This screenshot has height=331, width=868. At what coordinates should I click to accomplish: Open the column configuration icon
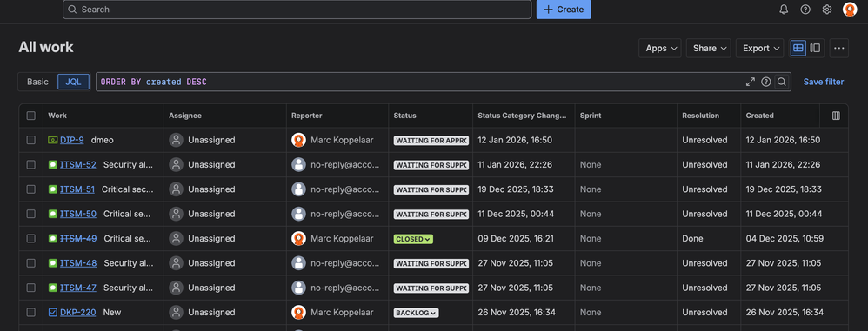click(836, 116)
